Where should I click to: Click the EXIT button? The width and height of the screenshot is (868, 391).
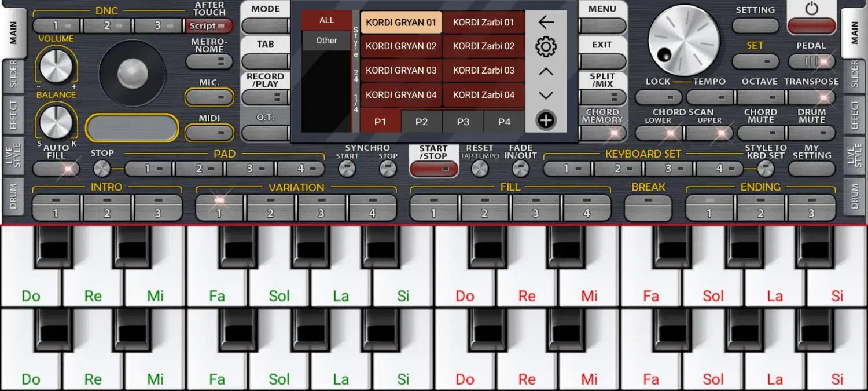602,61
